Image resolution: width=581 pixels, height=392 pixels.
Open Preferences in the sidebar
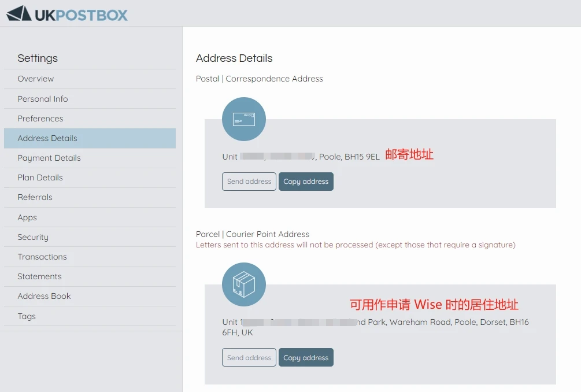coord(40,119)
